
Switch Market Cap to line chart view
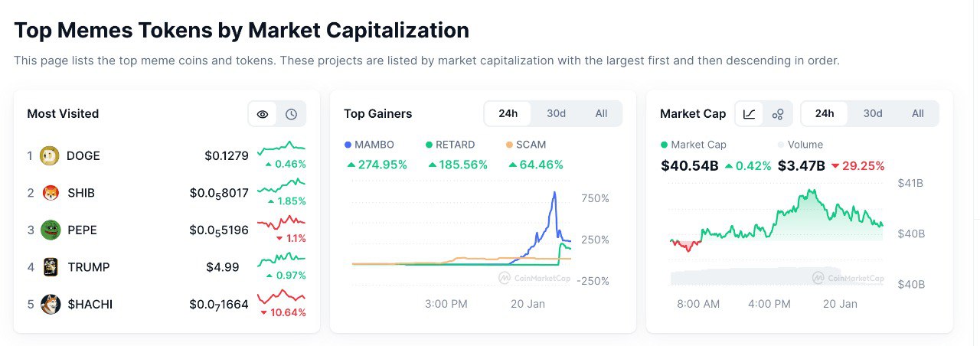point(750,114)
